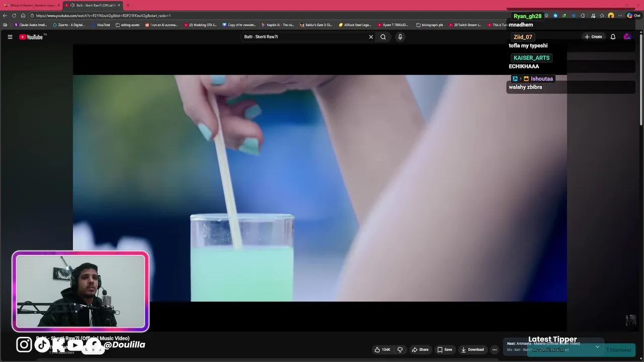Open the VirusTotal bookmark
Screen dimensions: 644x362
click(101, 25)
